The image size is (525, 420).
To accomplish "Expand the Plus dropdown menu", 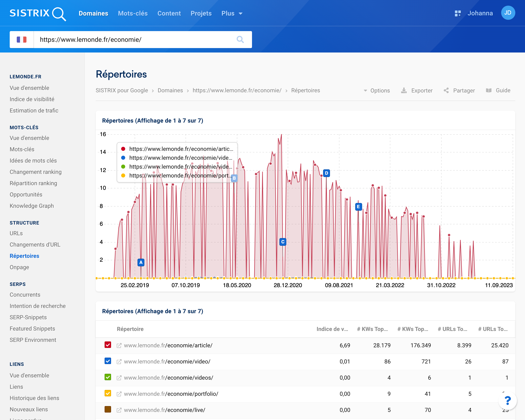I will click(232, 13).
